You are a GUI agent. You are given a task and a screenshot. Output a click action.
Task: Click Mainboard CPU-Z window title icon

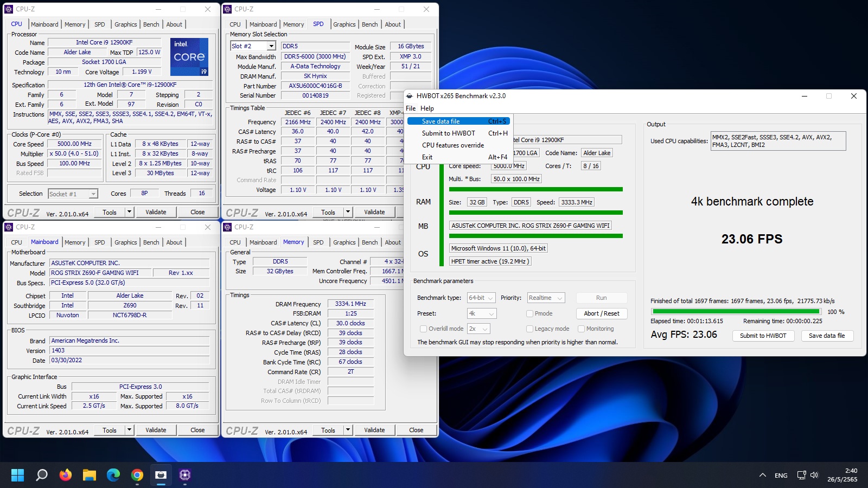click(x=9, y=227)
